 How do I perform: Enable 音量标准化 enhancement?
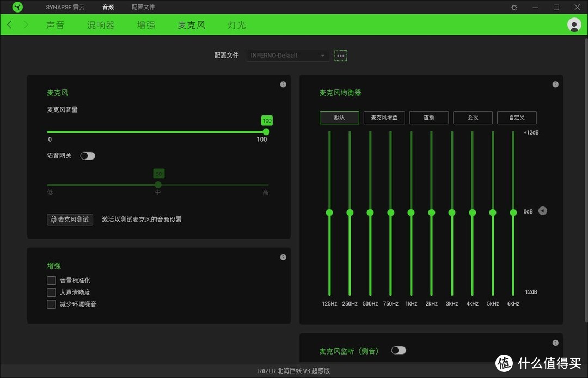[51, 280]
